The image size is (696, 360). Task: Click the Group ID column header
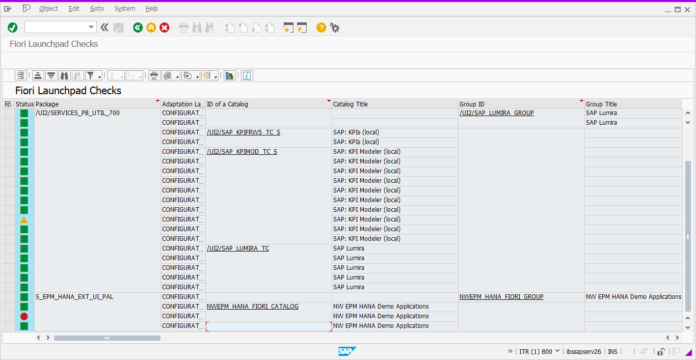[x=521, y=104]
